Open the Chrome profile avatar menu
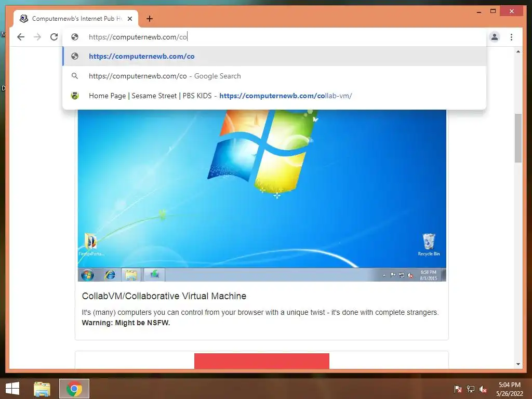 [x=495, y=37]
